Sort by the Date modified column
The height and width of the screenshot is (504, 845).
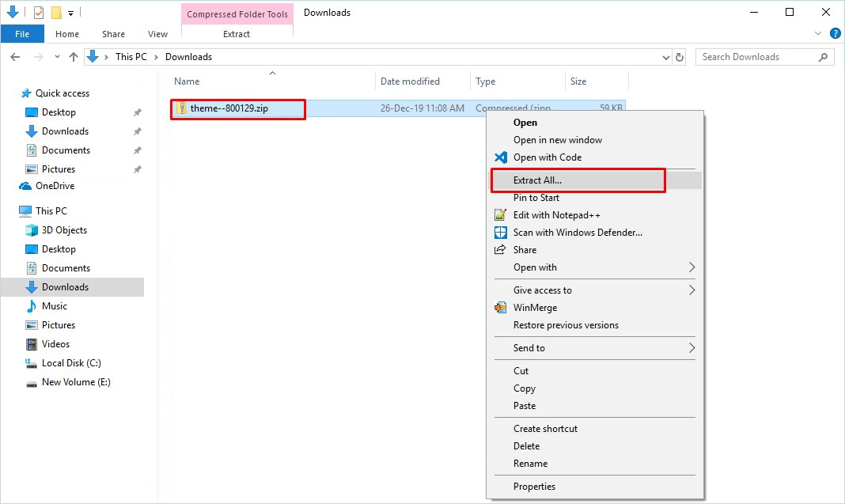click(x=410, y=81)
